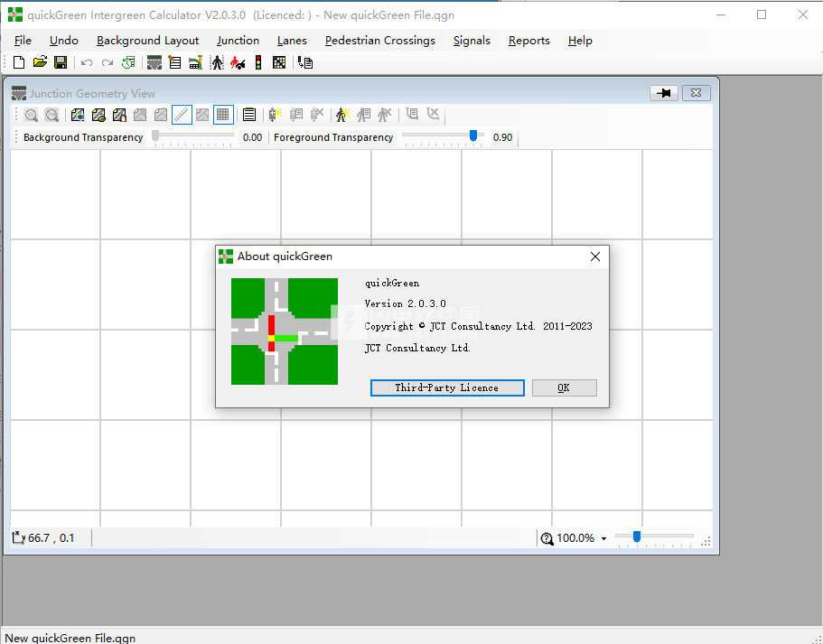Screen dimensions: 823x644
Task: Open the Background Layout menu
Action: (x=147, y=41)
